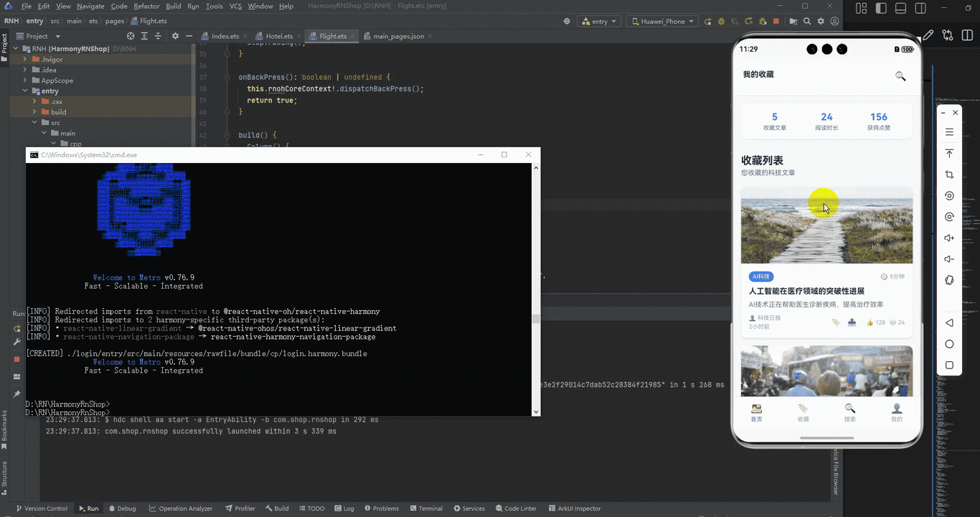Expand the .hvigor folder
This screenshot has width=980, height=517.
click(x=25, y=60)
